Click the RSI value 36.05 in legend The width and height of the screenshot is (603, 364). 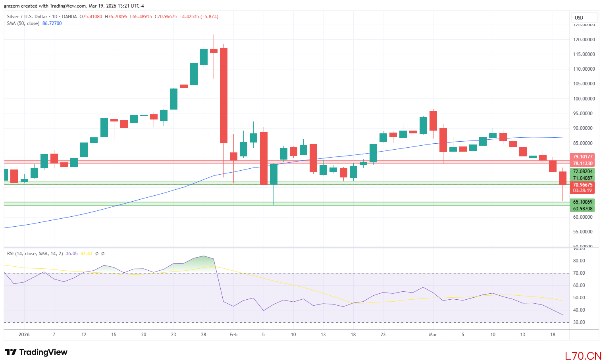pos(72,254)
